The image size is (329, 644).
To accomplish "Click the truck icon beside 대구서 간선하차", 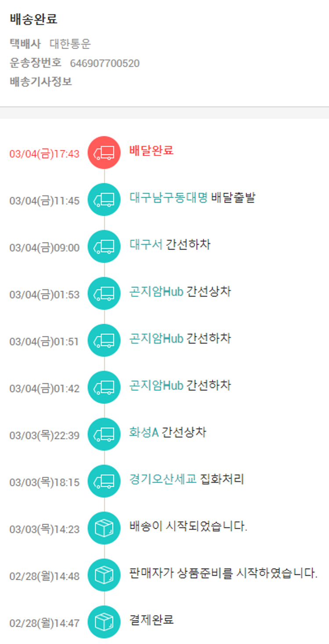I will coord(104,247).
